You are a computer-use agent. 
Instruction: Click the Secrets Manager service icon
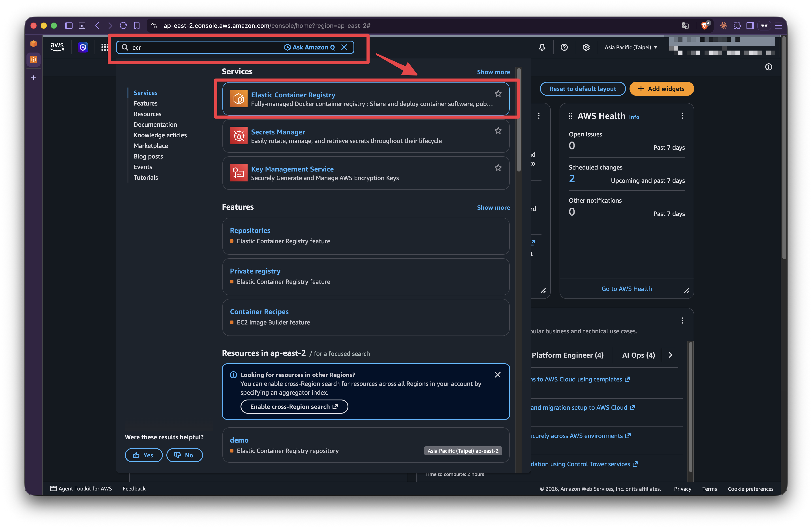239,136
